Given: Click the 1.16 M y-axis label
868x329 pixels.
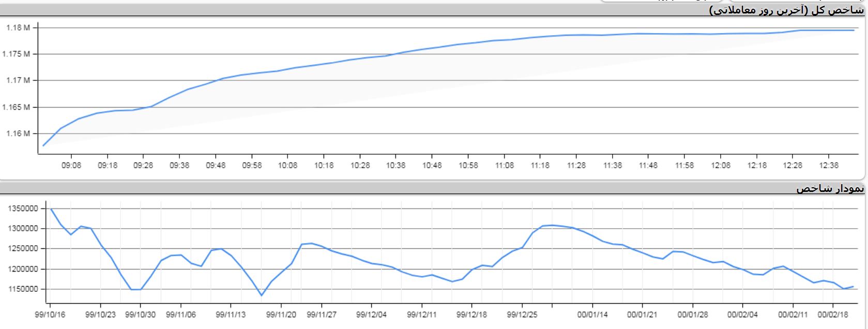Looking at the screenshot, I should coord(18,133).
